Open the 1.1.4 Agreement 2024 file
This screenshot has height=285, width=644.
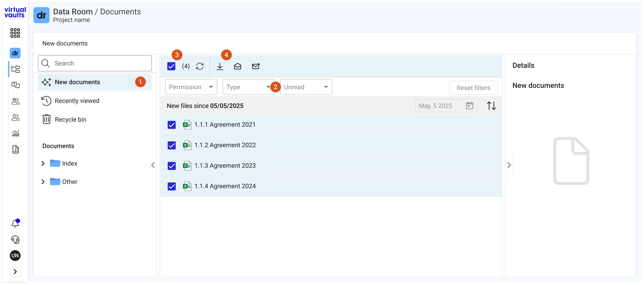click(225, 186)
